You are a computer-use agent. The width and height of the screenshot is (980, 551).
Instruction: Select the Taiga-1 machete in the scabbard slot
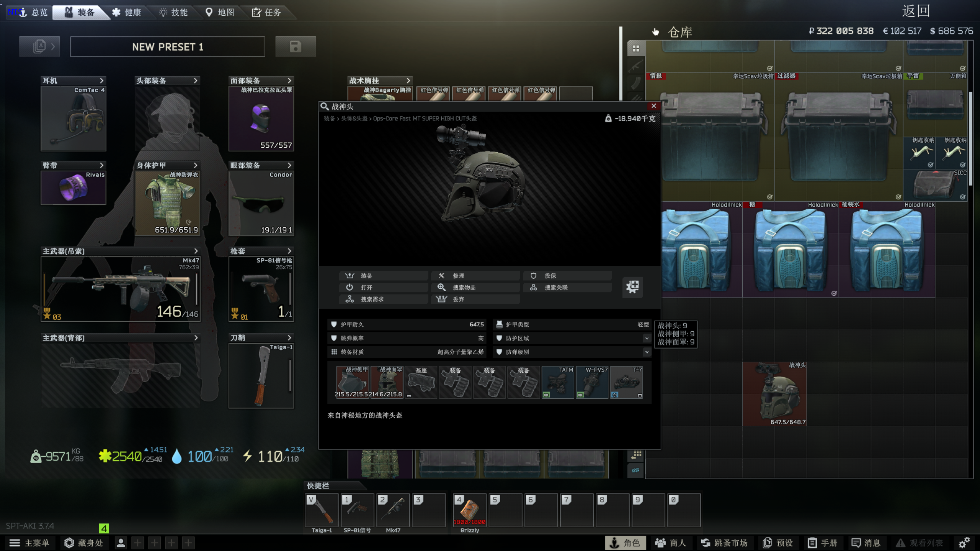(x=261, y=376)
